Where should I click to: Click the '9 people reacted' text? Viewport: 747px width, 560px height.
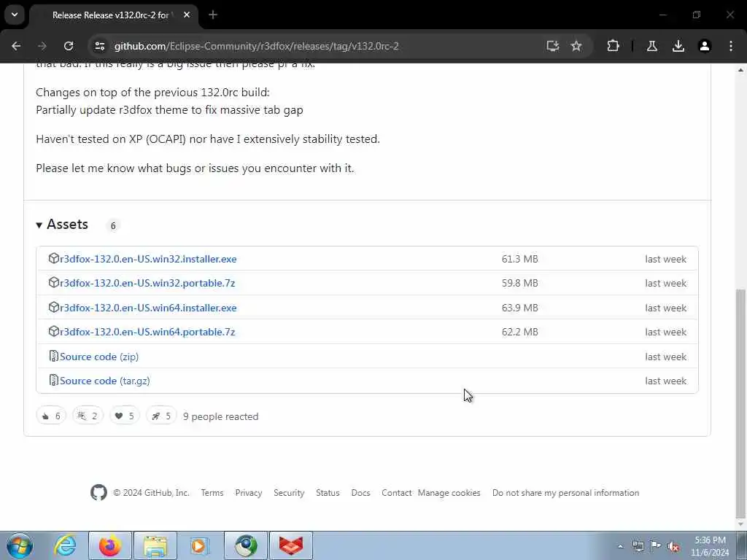click(220, 416)
